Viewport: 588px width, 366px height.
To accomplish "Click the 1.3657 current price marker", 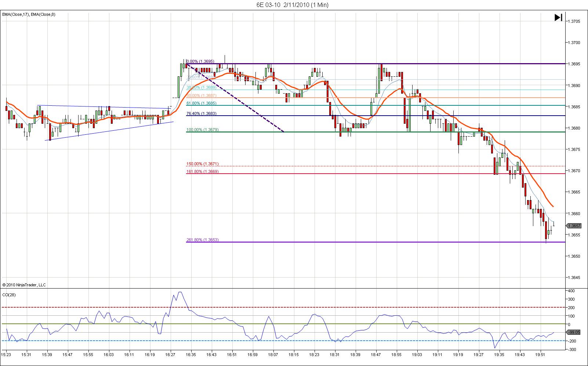I will tap(573, 226).
